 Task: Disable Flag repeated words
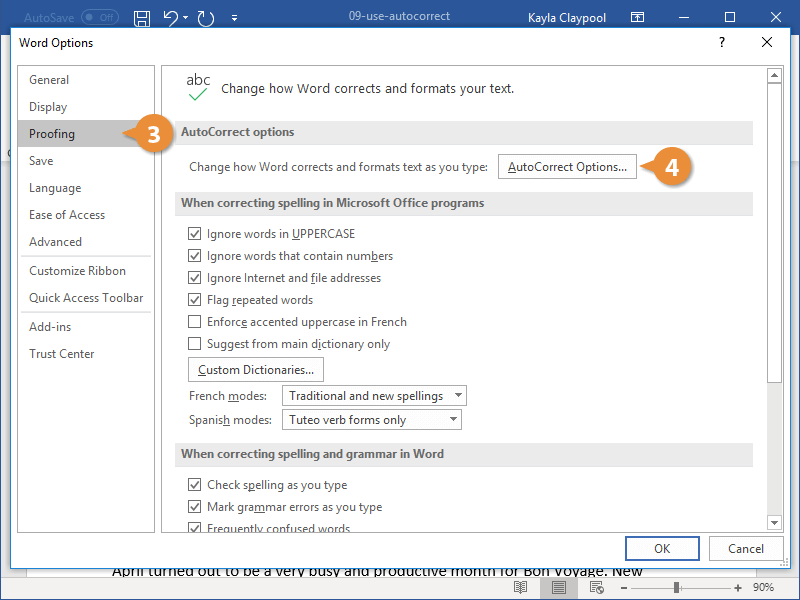[194, 300]
